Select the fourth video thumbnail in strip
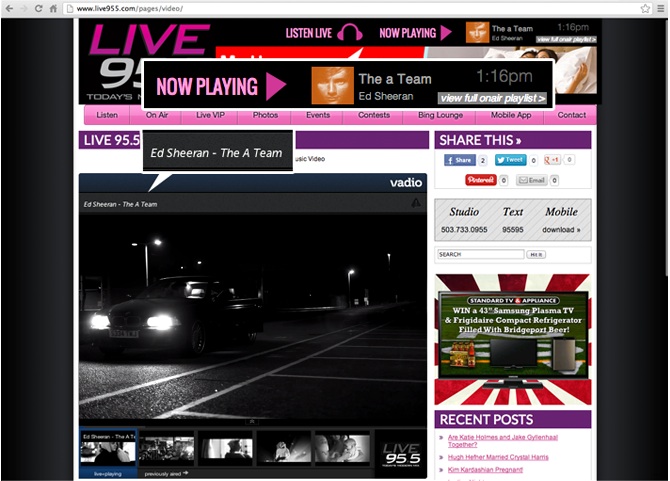Image resolution: width=670 pixels, height=481 pixels. click(284, 449)
